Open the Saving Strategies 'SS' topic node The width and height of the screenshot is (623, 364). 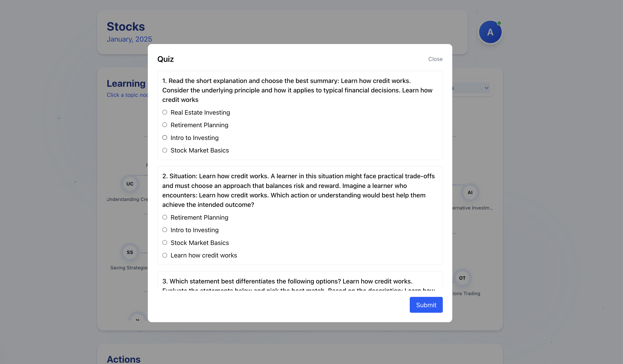click(x=130, y=252)
